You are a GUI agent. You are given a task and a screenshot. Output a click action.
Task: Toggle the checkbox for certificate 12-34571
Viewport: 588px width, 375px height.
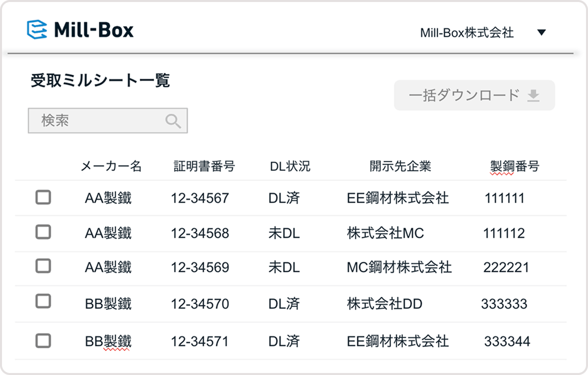point(43,341)
